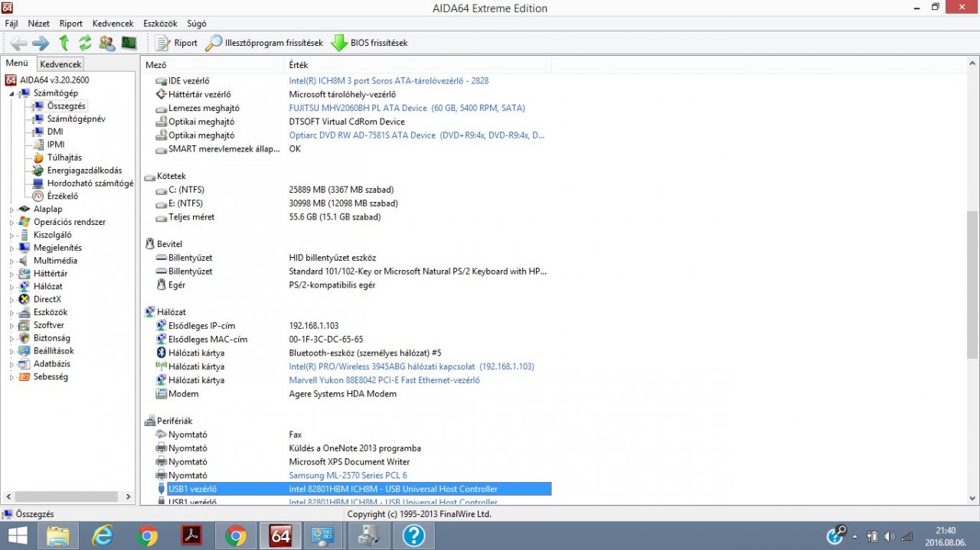Select Túlhajtás tree item
The image size is (980, 550).
(x=64, y=158)
